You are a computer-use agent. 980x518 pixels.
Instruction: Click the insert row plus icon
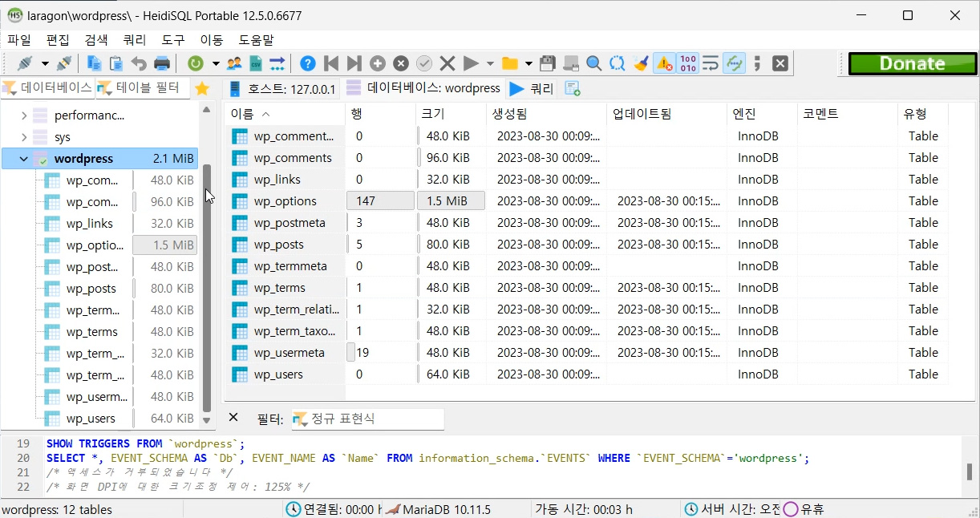coord(377,63)
